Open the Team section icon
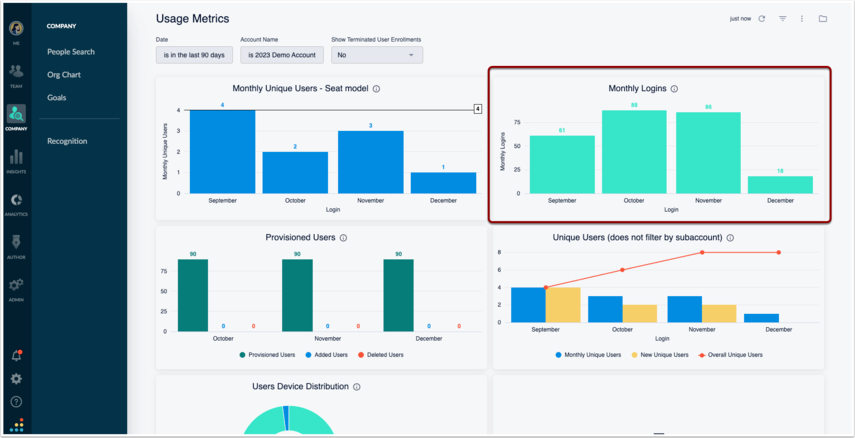Viewport: 855px width, 438px height. [16, 71]
